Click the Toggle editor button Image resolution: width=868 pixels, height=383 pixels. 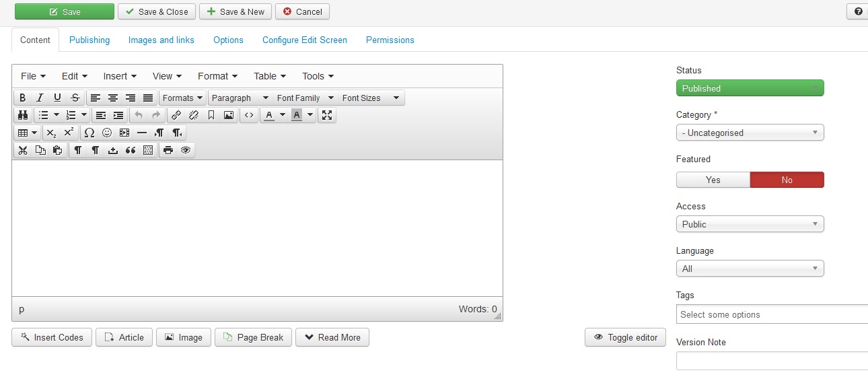click(625, 338)
